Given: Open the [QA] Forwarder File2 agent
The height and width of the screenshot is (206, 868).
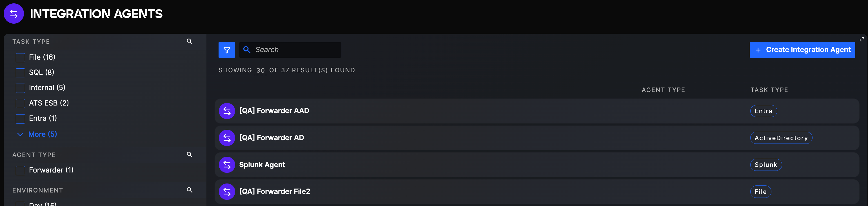Looking at the screenshot, I should 274,192.
